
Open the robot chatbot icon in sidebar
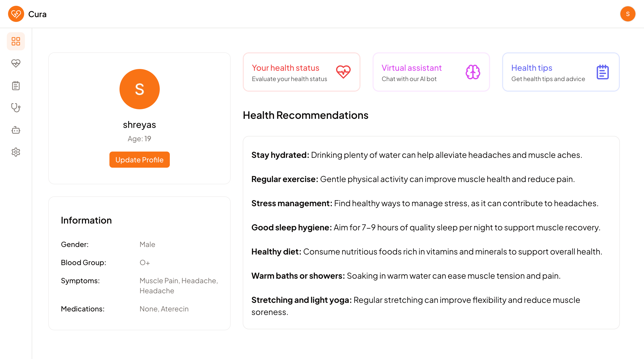16,130
